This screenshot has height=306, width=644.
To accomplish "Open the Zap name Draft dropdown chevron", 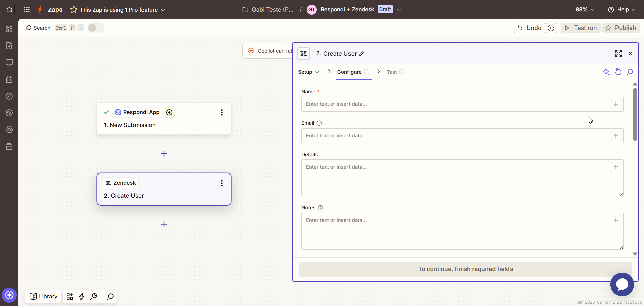I will tap(399, 10).
